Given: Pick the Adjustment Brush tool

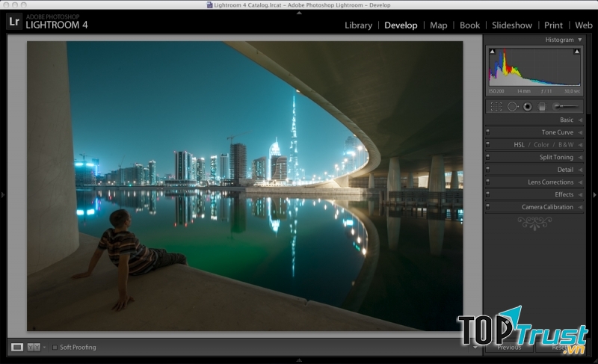Looking at the screenshot, I should point(566,107).
